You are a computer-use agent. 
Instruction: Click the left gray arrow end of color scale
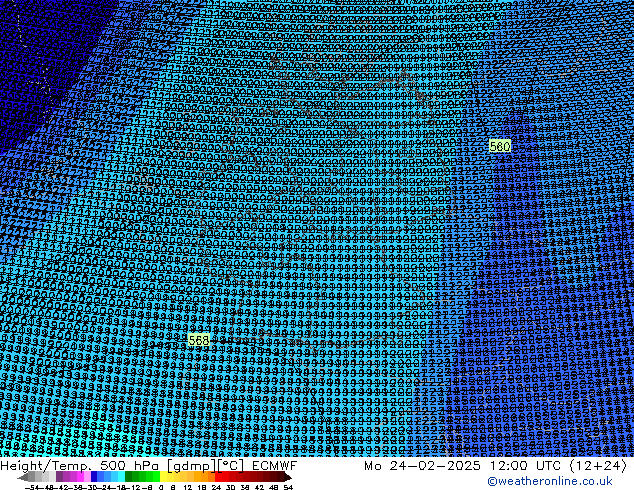point(23,477)
